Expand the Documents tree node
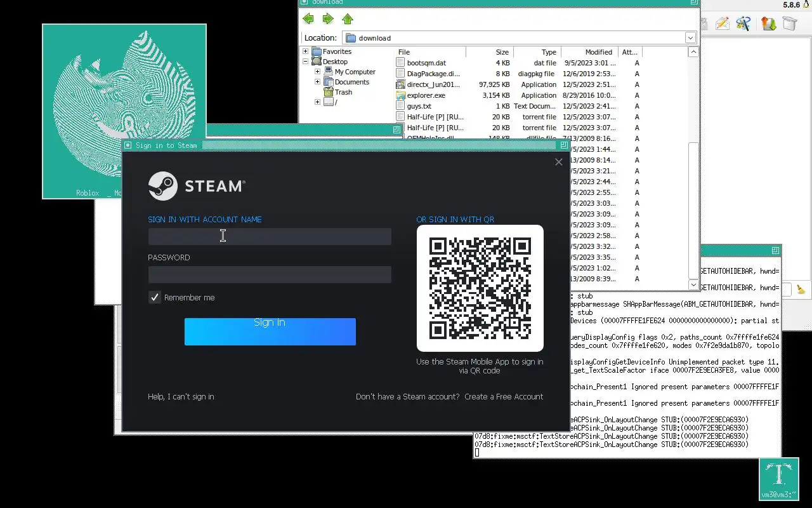Image resolution: width=812 pixels, height=508 pixels. (x=317, y=82)
